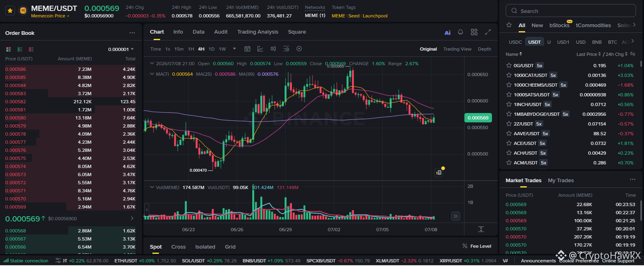Open the fee level percent icon
Screen dimensions: 644x266
465,246
